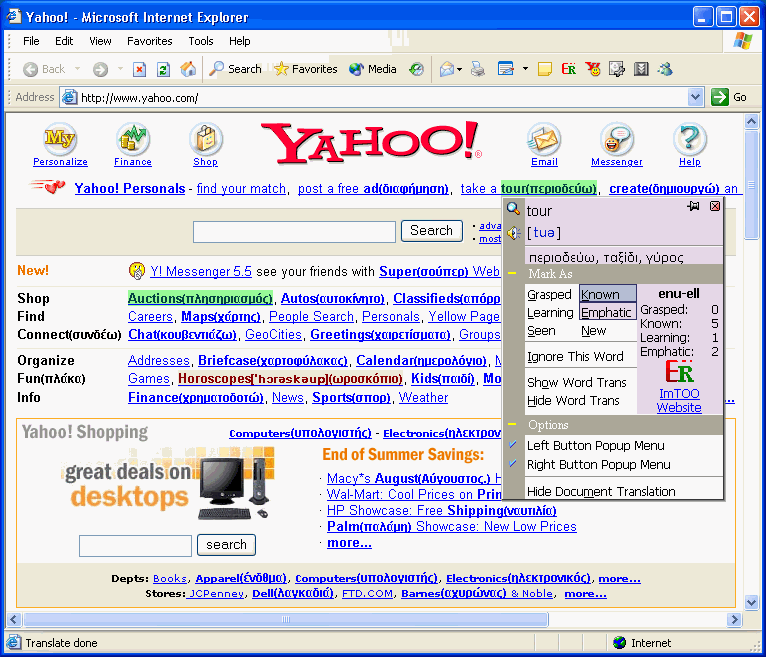Viewport: 766px width, 657px height.
Task: Open the View menu
Action: tap(100, 41)
